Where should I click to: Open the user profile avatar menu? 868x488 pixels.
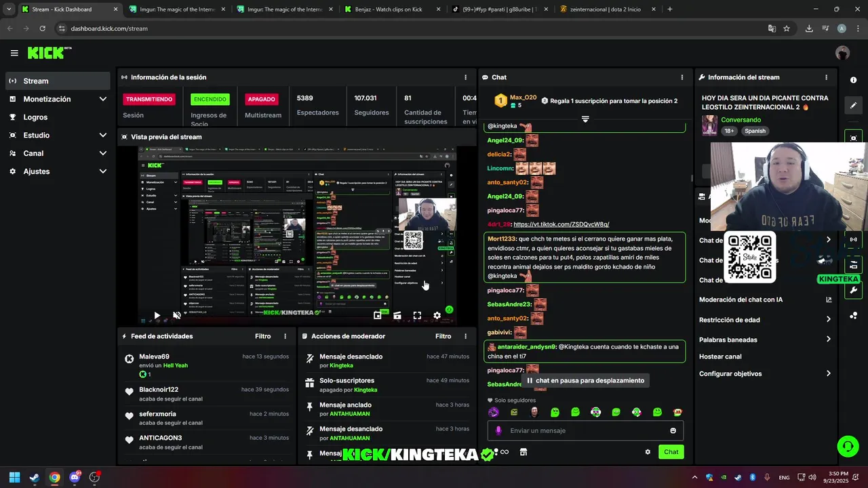(x=842, y=53)
